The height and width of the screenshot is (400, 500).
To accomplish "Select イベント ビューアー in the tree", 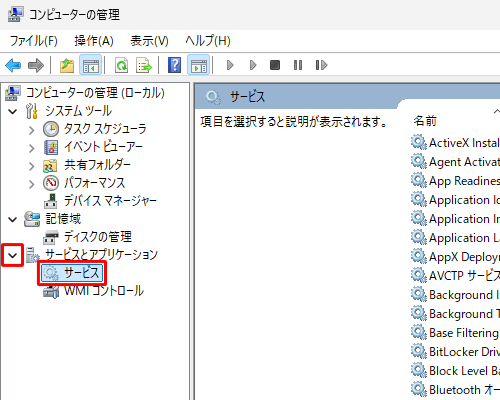I will pos(103,147).
